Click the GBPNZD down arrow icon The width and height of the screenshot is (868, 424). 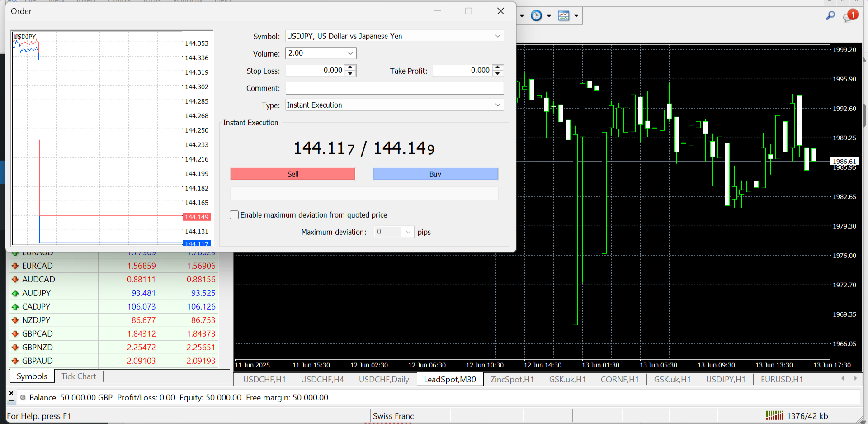pyautogui.click(x=15, y=348)
